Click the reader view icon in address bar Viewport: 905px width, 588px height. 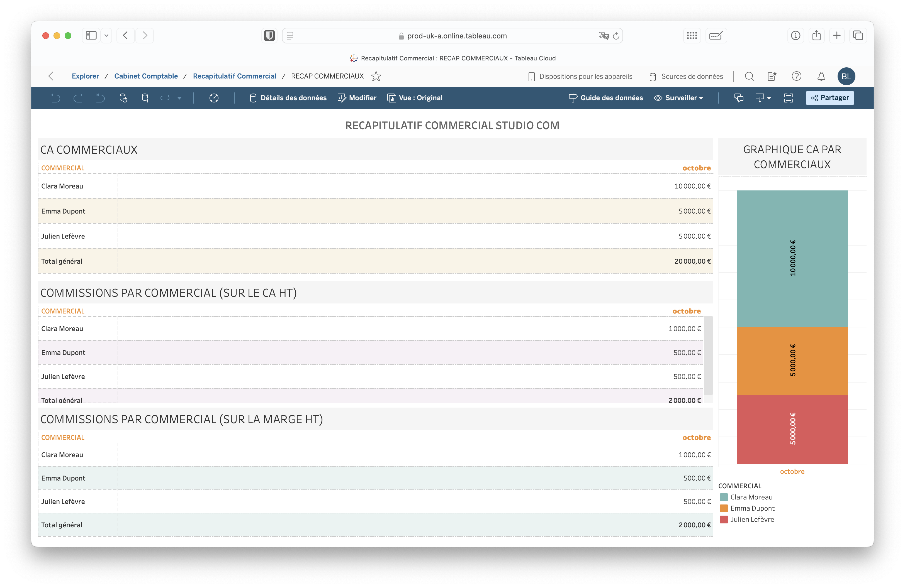point(290,36)
